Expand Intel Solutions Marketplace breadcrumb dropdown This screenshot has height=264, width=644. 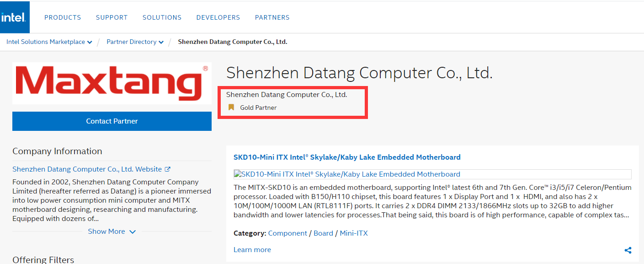pos(90,42)
